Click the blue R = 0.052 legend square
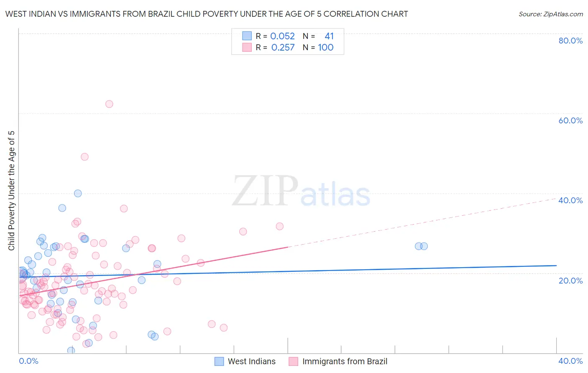 click(x=247, y=36)
